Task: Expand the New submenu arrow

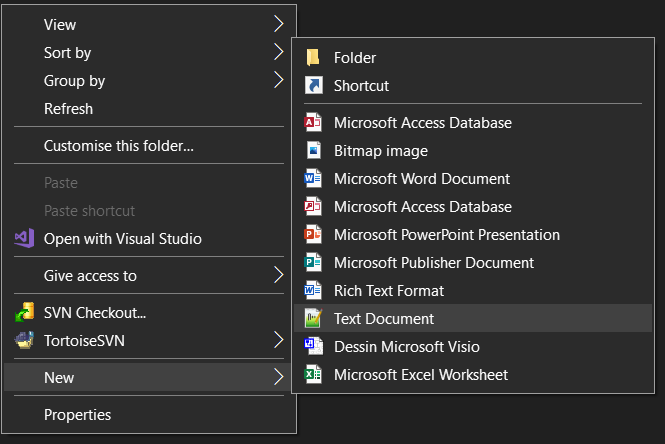Action: click(x=278, y=377)
